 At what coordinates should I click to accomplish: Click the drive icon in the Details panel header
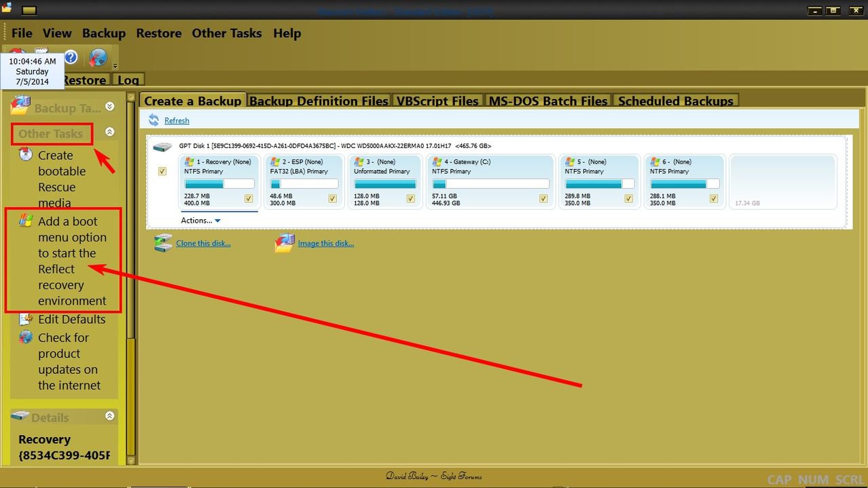tap(20, 415)
